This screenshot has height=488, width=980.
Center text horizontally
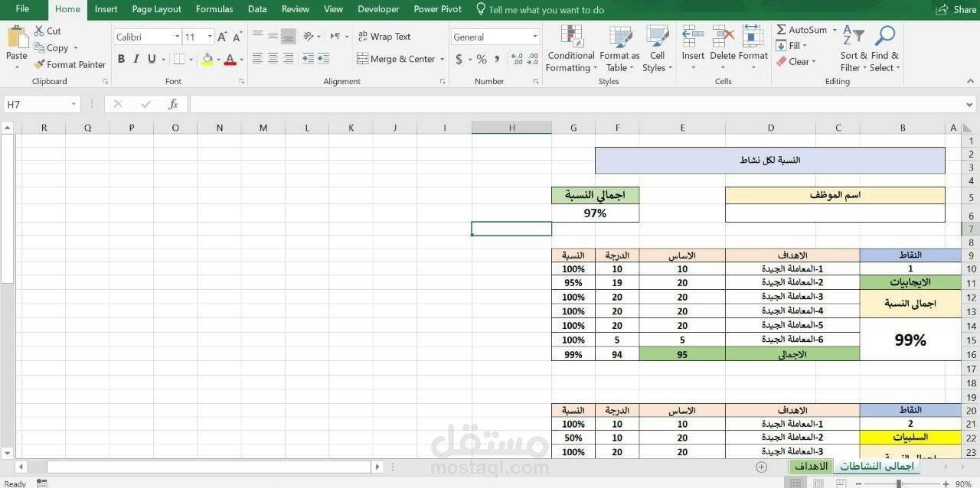click(x=273, y=58)
